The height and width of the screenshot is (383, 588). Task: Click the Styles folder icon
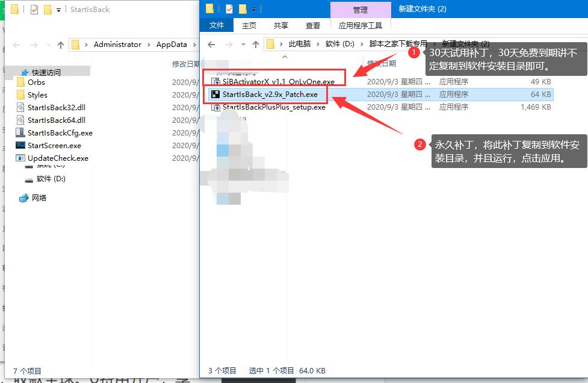coord(21,95)
